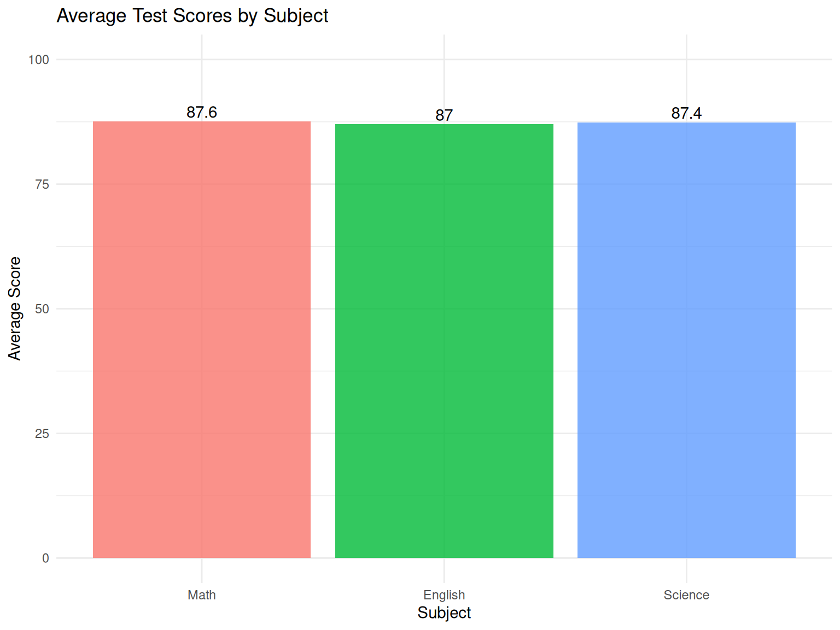
Task: Click the y-axis tick label 100
Action: click(x=39, y=60)
